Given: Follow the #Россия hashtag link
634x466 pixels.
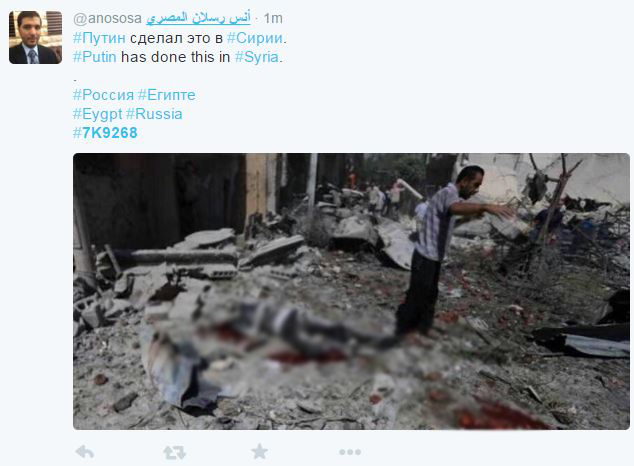Looking at the screenshot, I should click(x=104, y=95).
